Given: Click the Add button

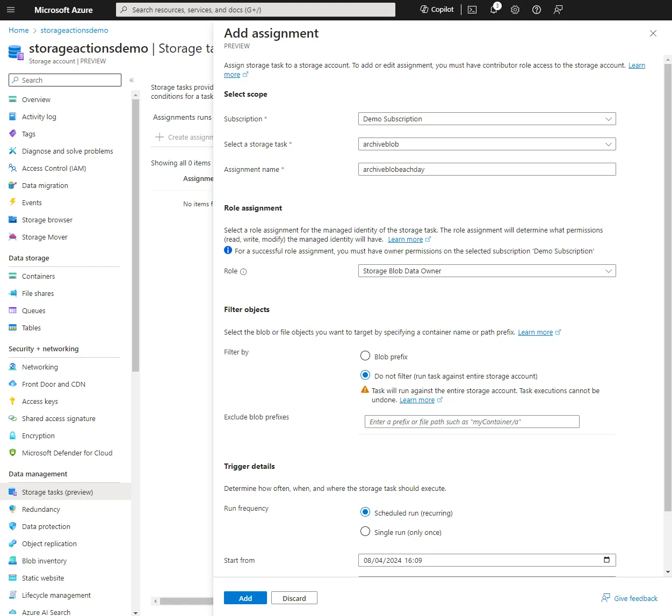Looking at the screenshot, I should click(245, 598).
